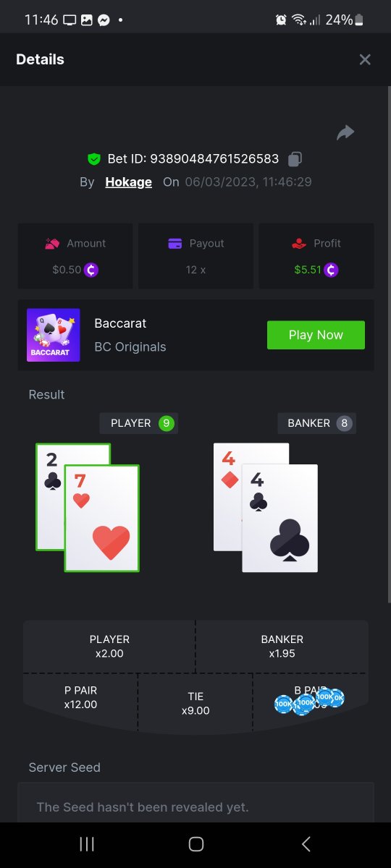Select the TIE x9.00 bet area
Screen dimensions: 391x868
[195, 703]
